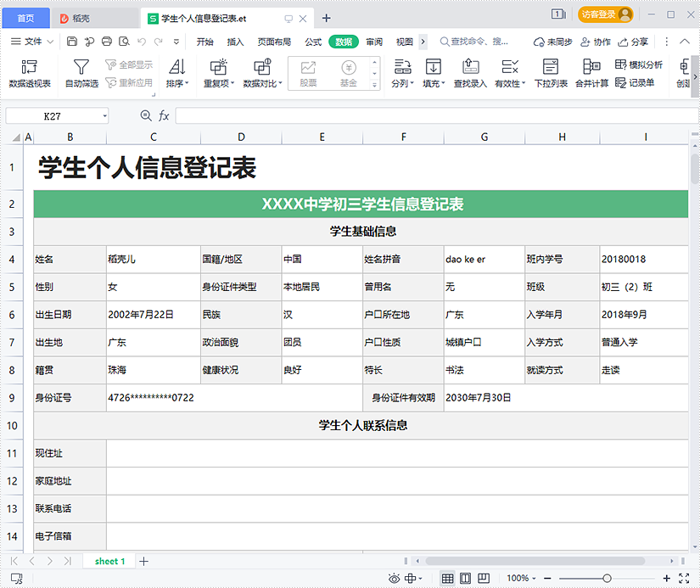Collapse the ribbon with up chevron

(685, 42)
